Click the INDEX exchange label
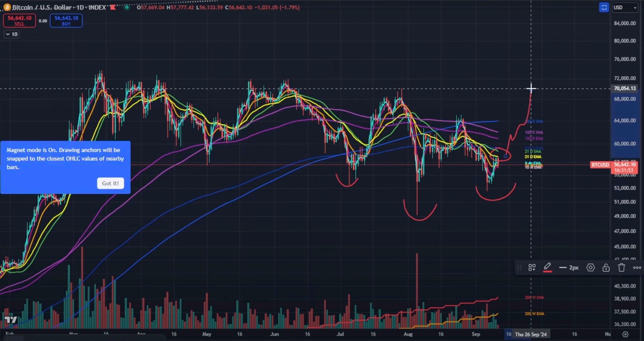644x341 pixels. click(96, 7)
